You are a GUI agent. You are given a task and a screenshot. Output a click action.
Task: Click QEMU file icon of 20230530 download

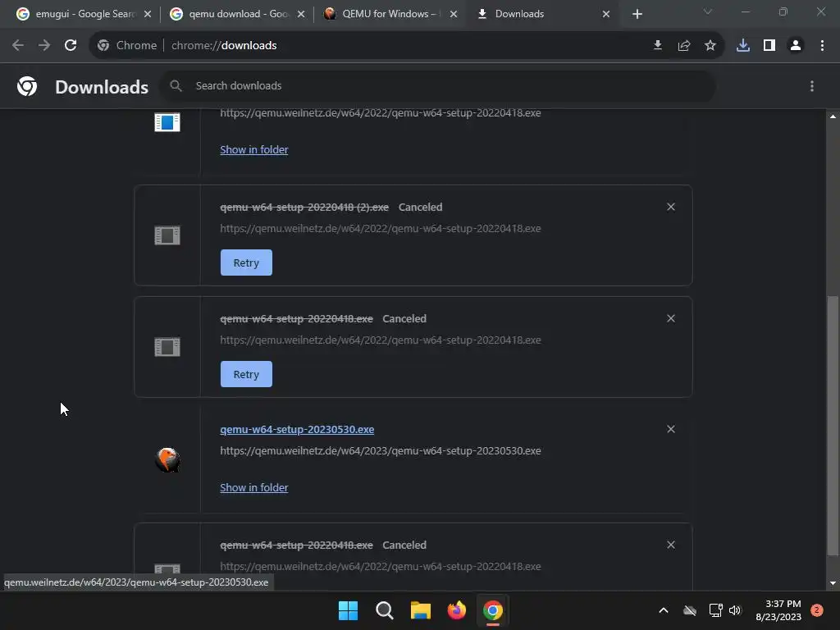(167, 459)
